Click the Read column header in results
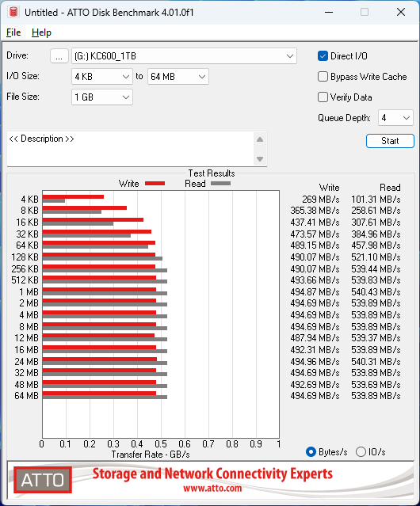Viewport: 420px width, 506px height. (391, 188)
